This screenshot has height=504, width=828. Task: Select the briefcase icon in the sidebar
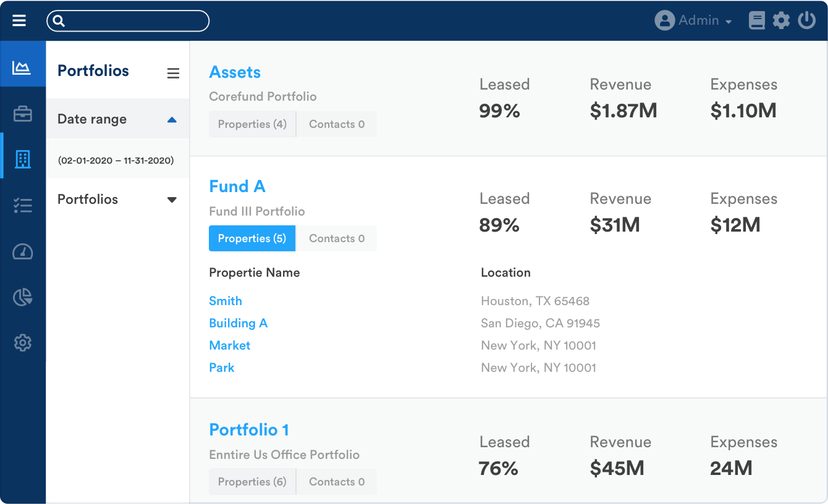(22, 113)
